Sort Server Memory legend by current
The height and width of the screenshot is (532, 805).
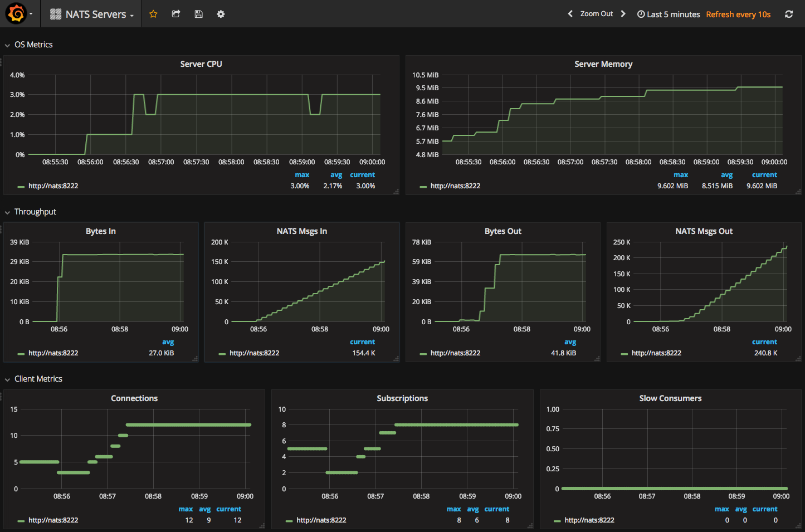764,175
